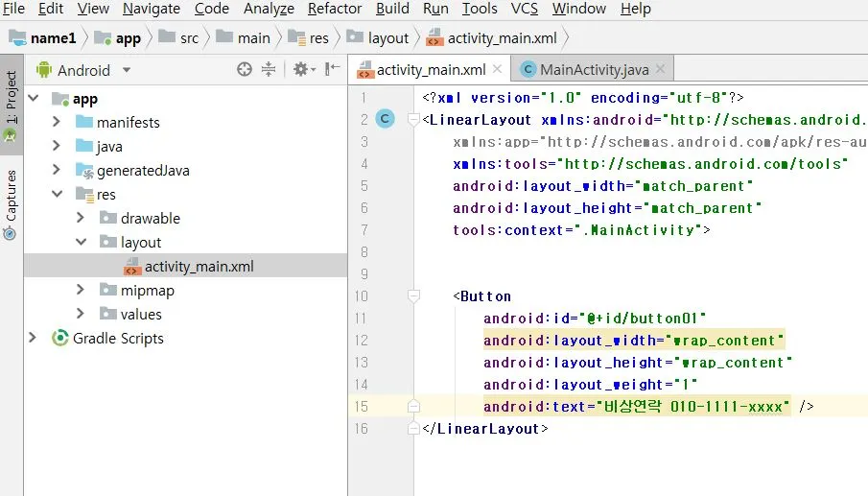Open the File menu

point(13,9)
